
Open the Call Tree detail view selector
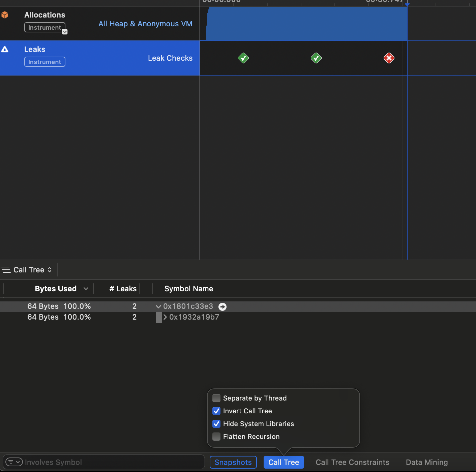(x=33, y=270)
